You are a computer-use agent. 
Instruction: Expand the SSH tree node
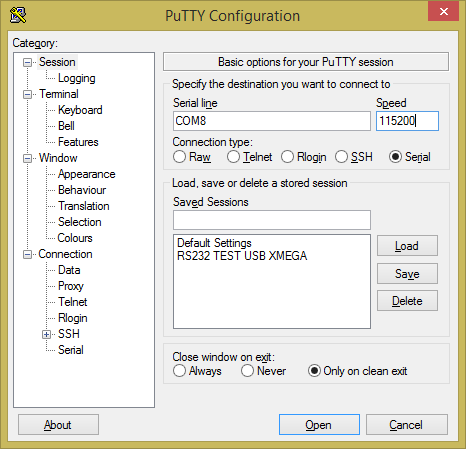47,334
